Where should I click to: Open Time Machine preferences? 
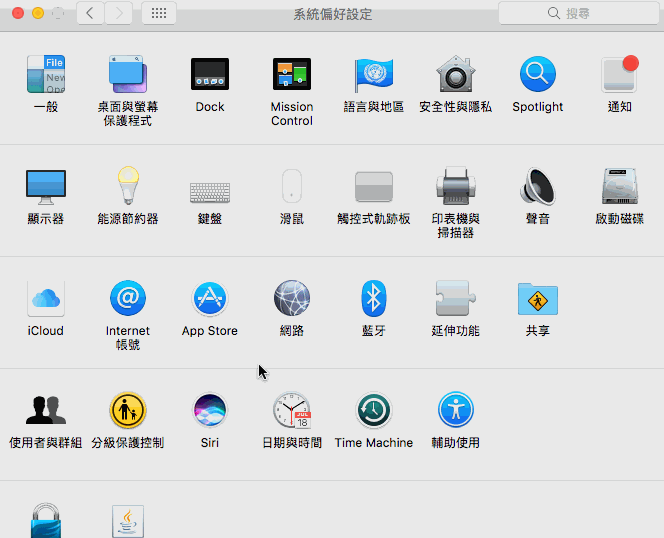pos(374,410)
